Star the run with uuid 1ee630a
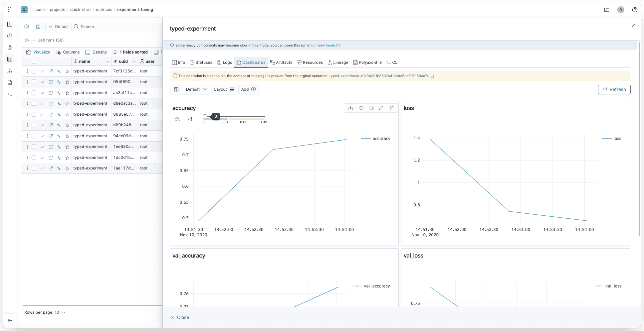The image size is (644, 331). click(x=67, y=147)
